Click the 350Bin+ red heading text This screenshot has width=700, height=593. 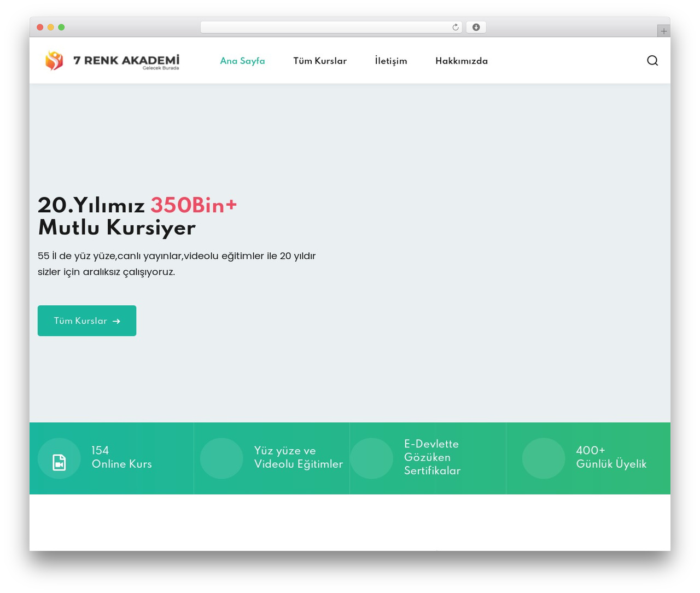(194, 205)
